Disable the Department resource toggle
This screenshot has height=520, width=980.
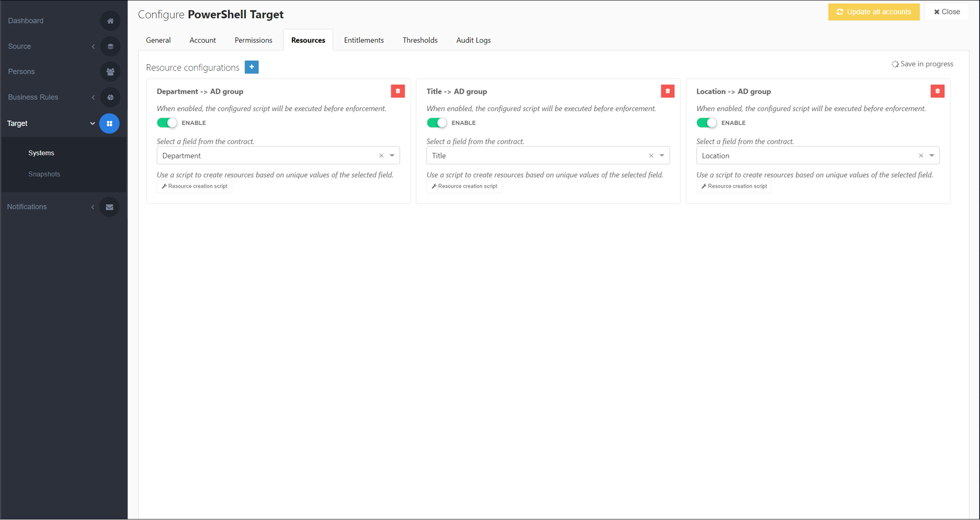pos(167,123)
